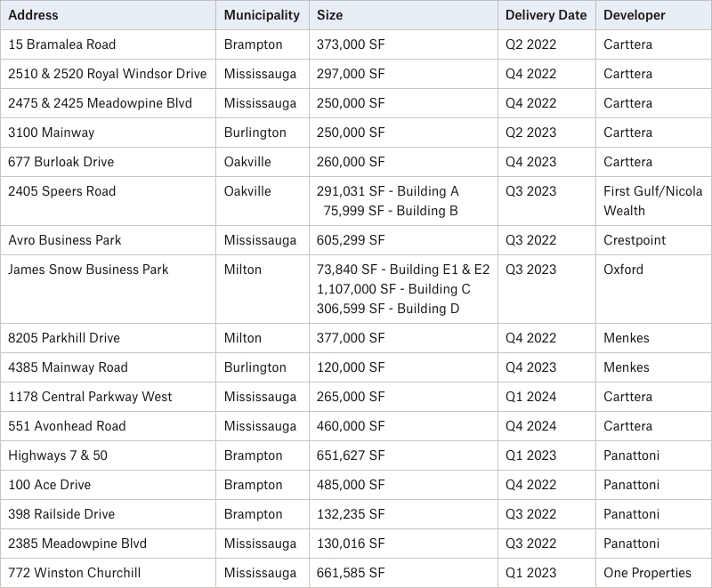Click Menkes in the 4385 Mainway row
Screen dimensions: 712x588
tap(627, 367)
